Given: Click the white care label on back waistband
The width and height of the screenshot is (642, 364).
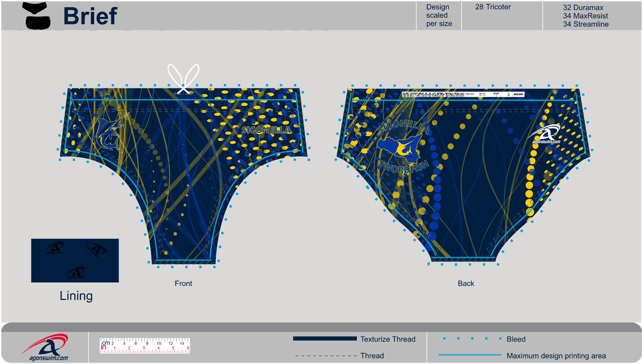Looking at the screenshot, I should (x=463, y=94).
